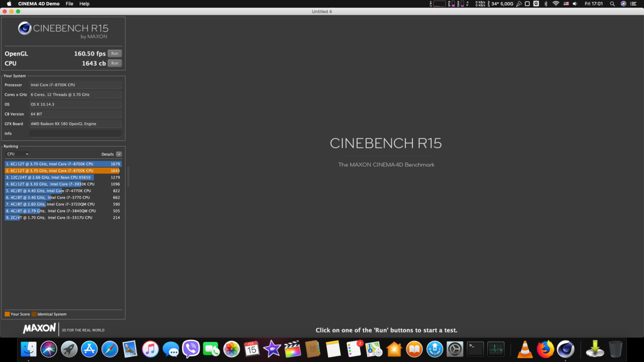Screen dimensions: 644x362
Task: Select the i7-3840QM ranking row
Action: (63, 211)
